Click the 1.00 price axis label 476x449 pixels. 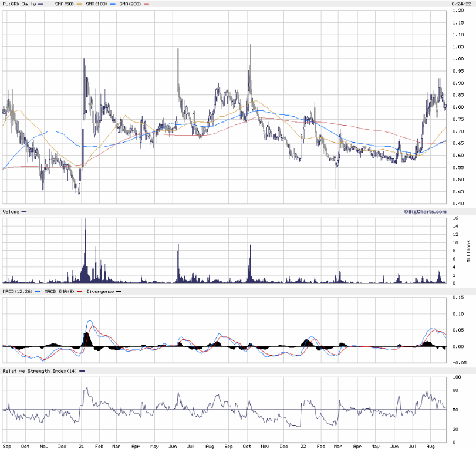[x=457, y=59]
